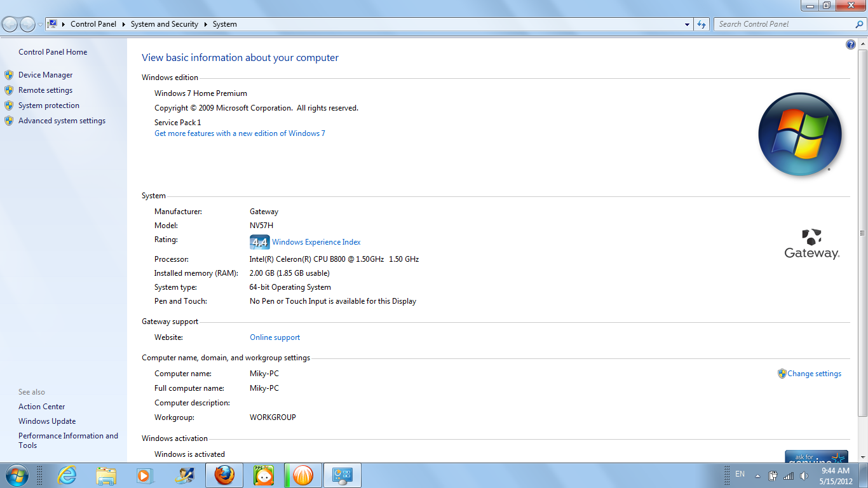Click the Forward navigation arrow
This screenshot has width=868, height=488.
(x=27, y=24)
